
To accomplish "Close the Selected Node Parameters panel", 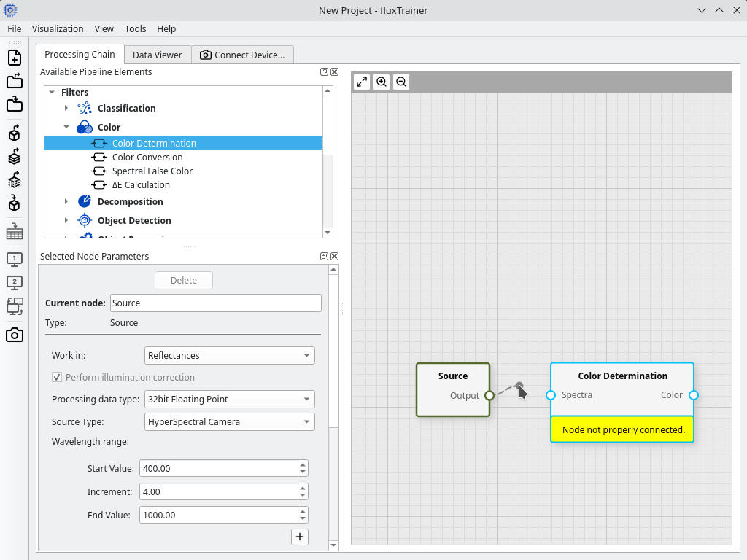I will [334, 256].
